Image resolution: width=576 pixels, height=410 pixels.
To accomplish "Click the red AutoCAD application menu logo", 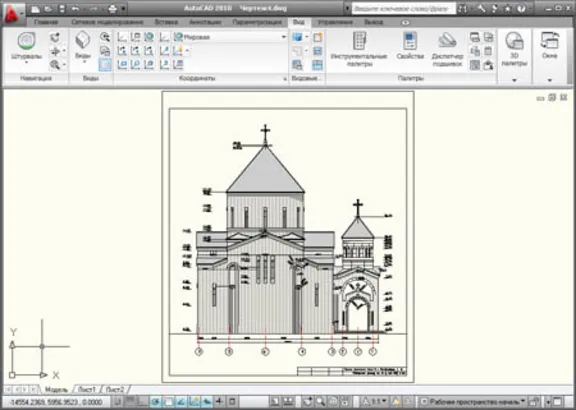I will click(12, 13).
